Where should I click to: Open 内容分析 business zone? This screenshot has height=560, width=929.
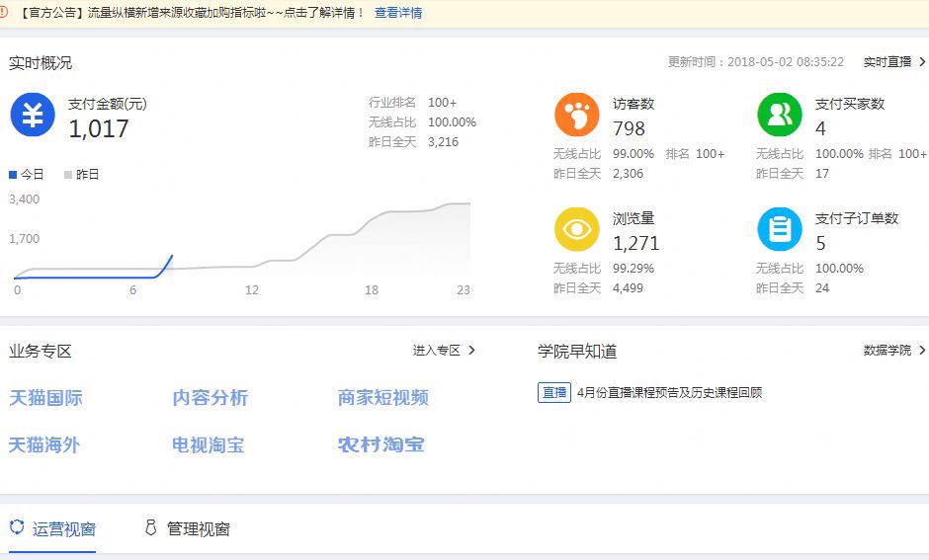click(x=211, y=398)
